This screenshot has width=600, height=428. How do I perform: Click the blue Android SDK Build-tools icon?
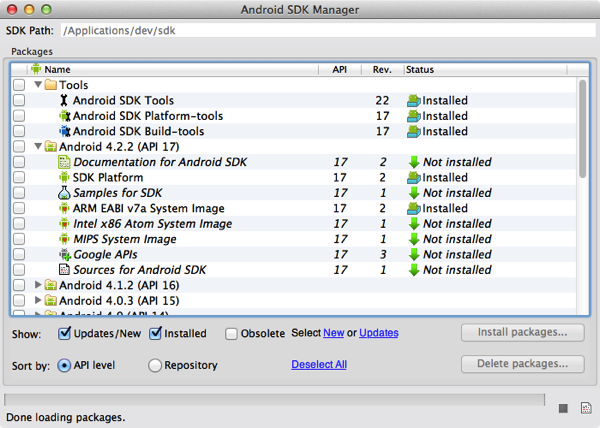[64, 131]
